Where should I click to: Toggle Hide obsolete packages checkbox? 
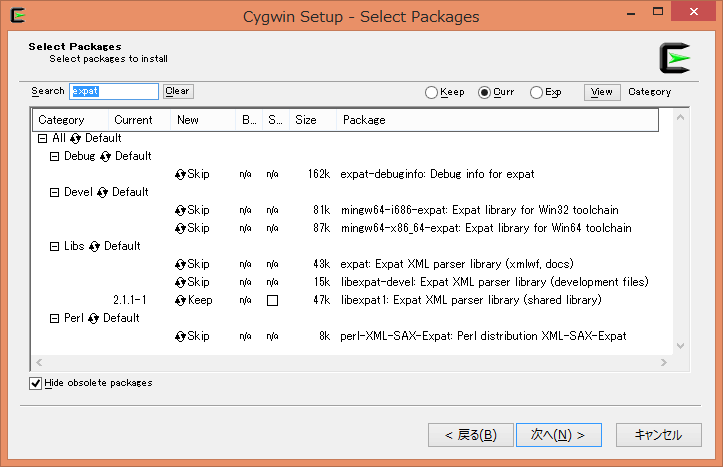(36, 383)
